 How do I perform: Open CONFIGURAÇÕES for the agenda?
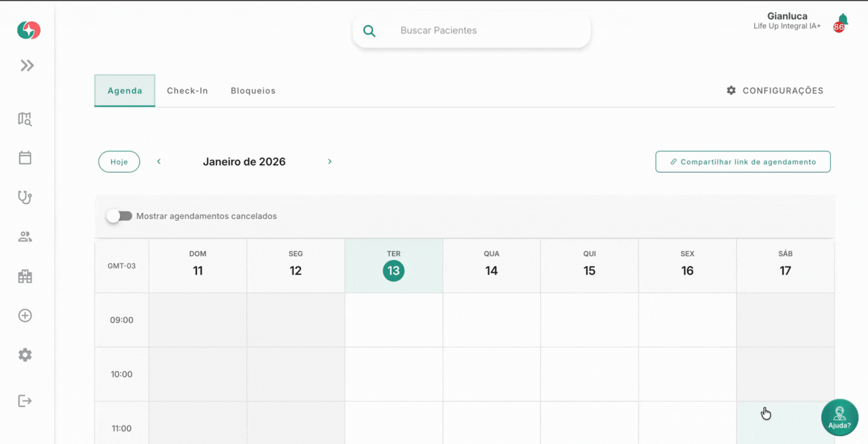775,91
